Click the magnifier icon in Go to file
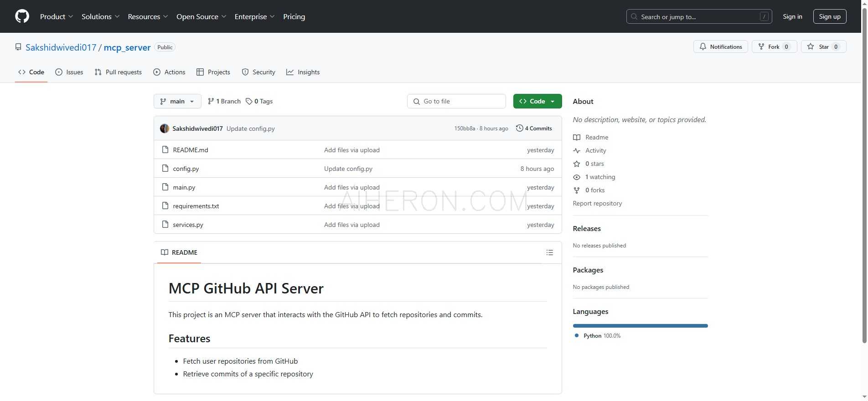Image resolution: width=868 pixels, height=401 pixels. 417,102
